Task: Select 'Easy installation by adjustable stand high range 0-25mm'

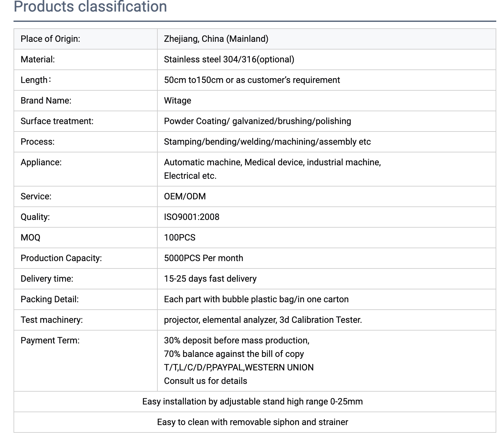Action: 253,402
